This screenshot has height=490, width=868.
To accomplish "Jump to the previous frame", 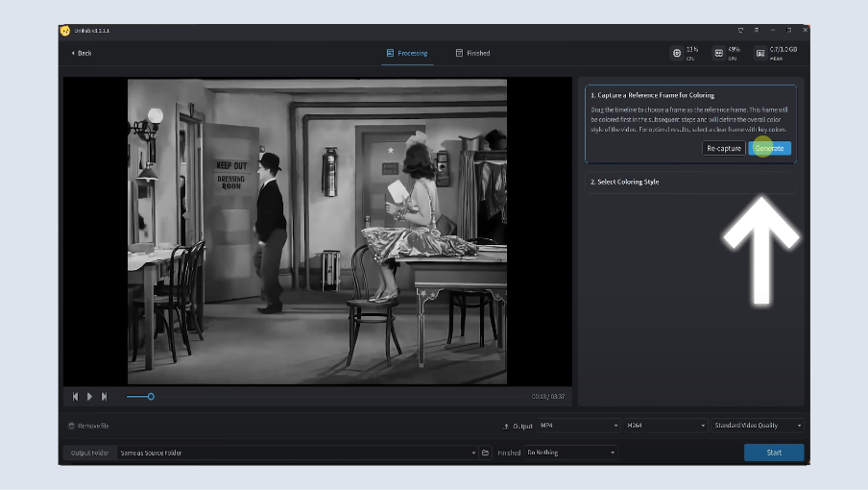I will click(75, 397).
